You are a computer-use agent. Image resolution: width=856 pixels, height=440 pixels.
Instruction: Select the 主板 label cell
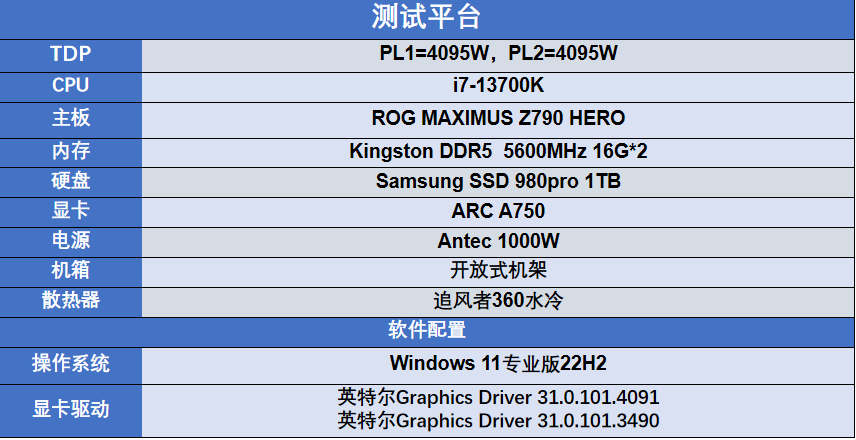tap(70, 119)
